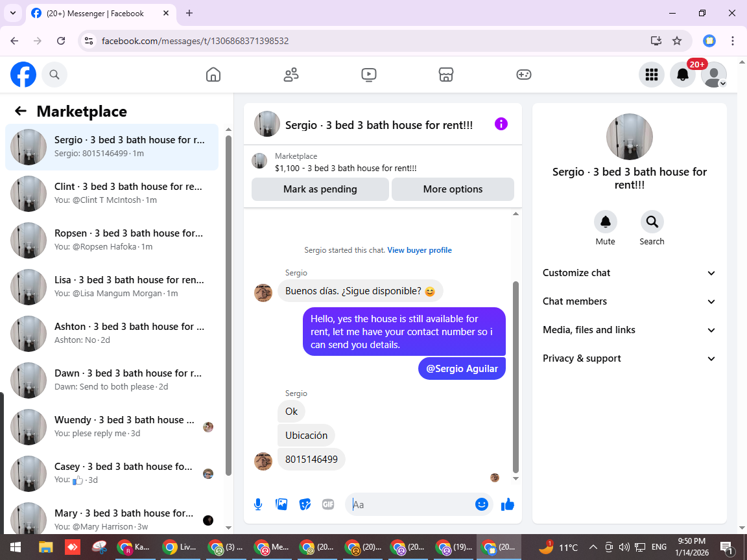Bookmark this page with star icon
The image size is (747, 560).
click(676, 41)
